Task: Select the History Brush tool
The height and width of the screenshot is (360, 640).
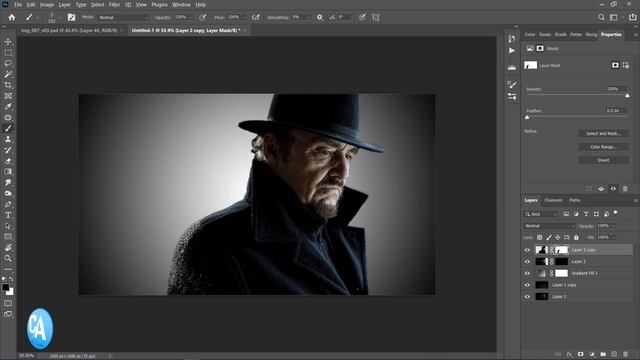Action: [8, 150]
